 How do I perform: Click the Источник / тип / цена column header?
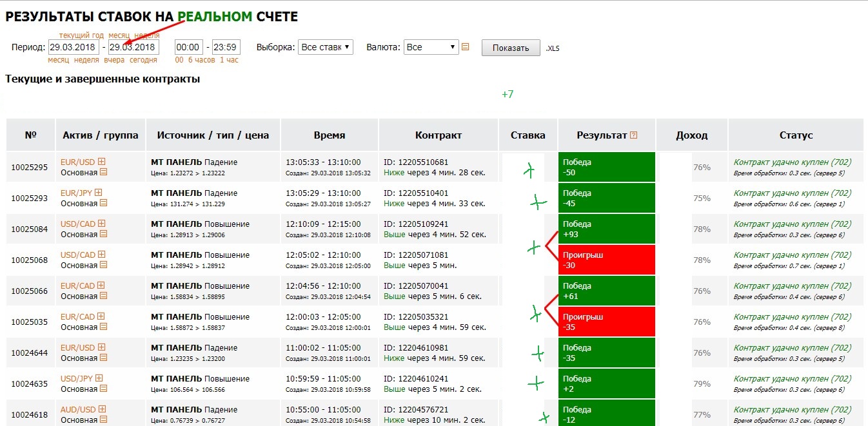click(x=213, y=135)
